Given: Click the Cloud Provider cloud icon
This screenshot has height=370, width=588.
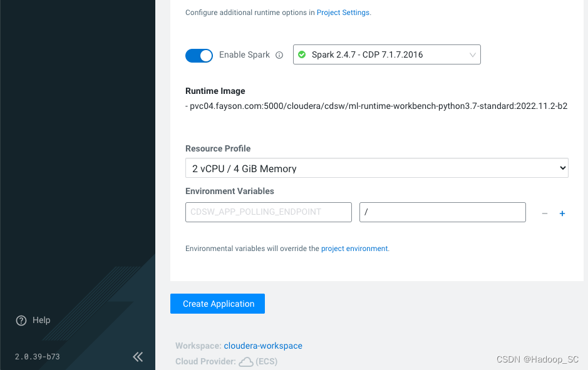Looking at the screenshot, I should [246, 361].
